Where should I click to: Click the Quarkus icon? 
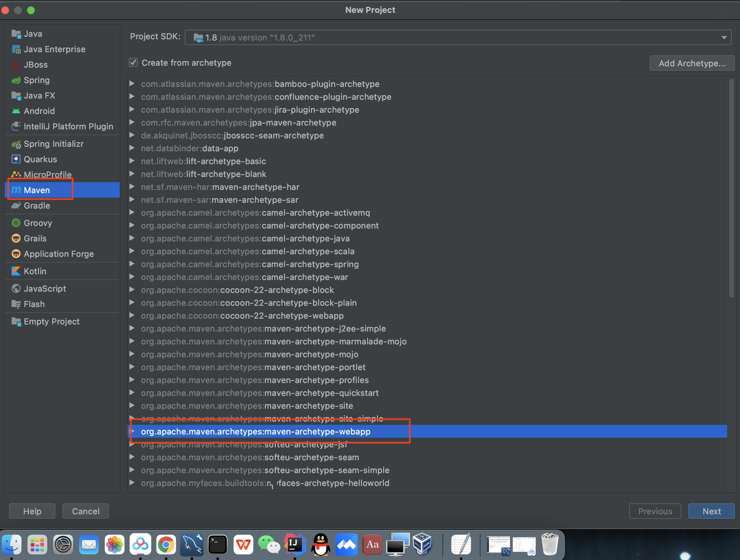(16, 160)
